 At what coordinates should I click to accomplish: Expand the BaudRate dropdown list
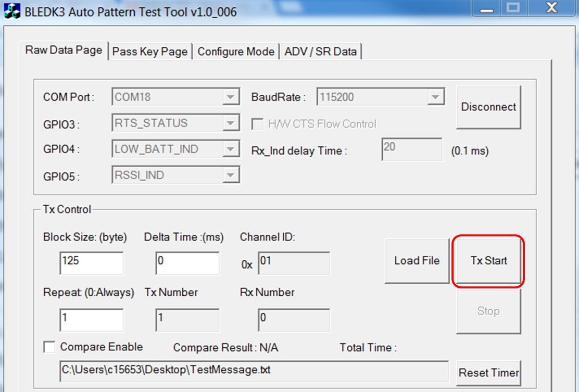point(435,97)
